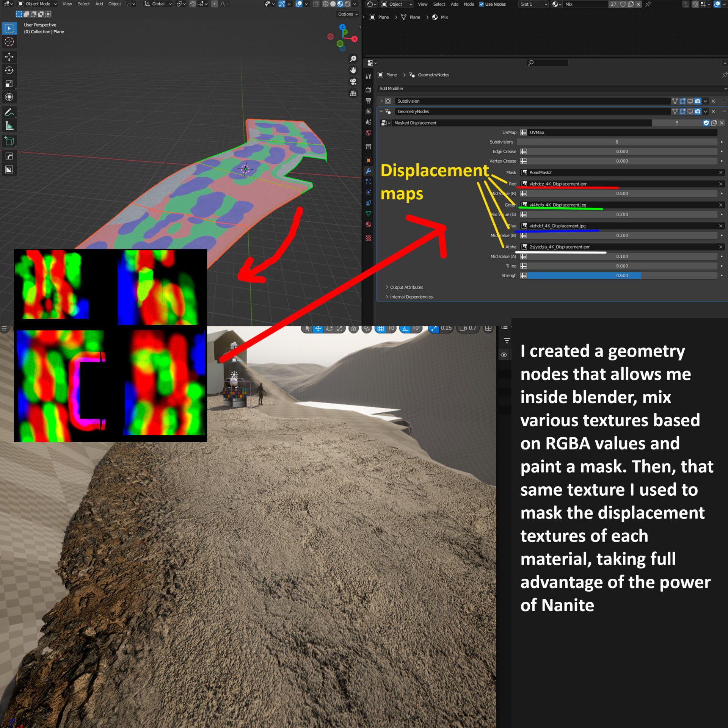
Task: Click the Tiling value field 8.000
Action: [621, 266]
